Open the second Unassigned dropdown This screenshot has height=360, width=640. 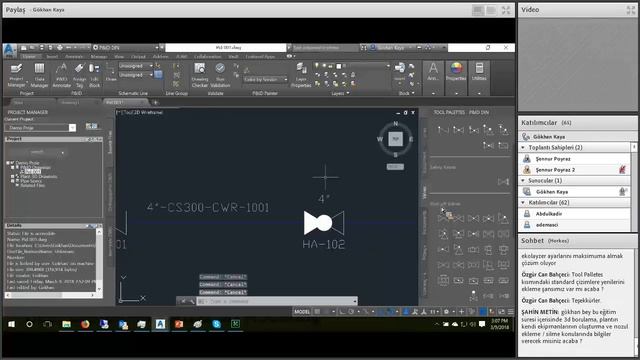tap(136, 75)
